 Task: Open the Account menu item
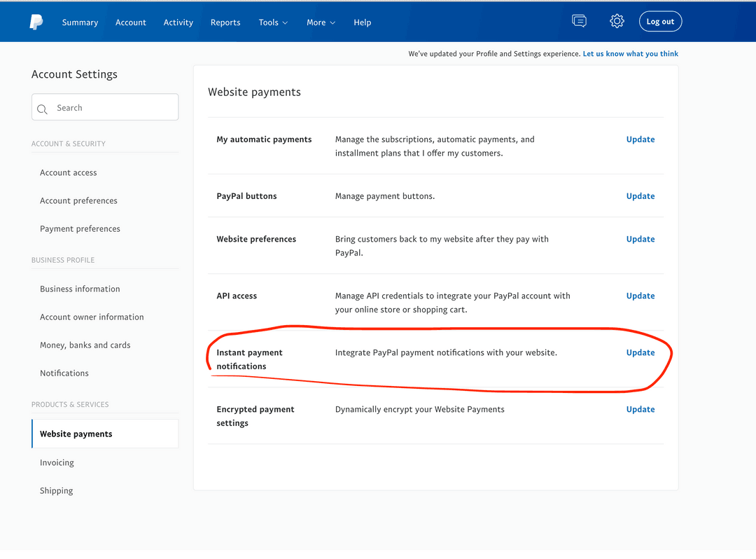131,22
